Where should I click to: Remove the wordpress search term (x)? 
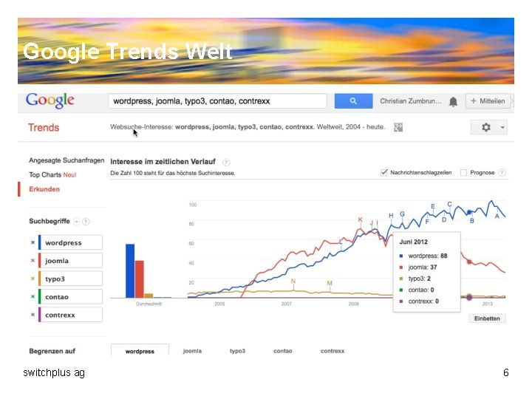[33, 242]
